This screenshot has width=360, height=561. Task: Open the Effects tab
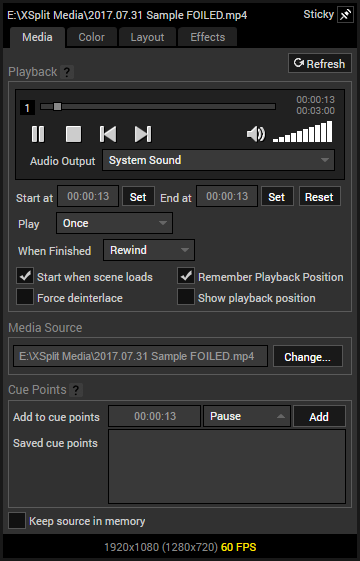(x=208, y=37)
